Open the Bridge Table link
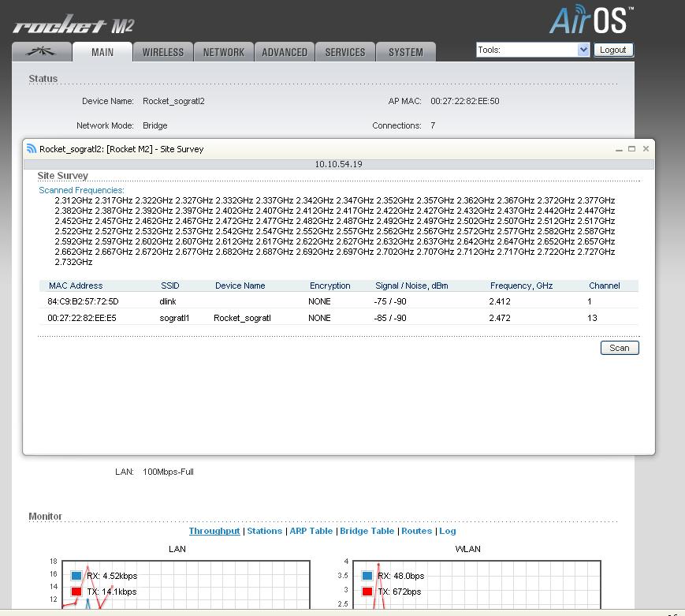This screenshot has width=685, height=616. [367, 531]
